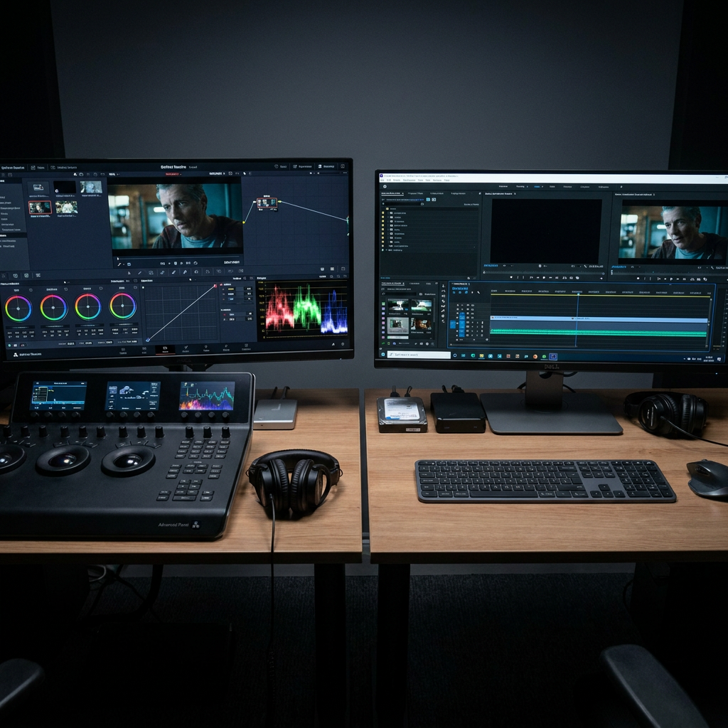
Task: Select the Hand tool in Premiere's tools strip
Action: (x=444, y=316)
